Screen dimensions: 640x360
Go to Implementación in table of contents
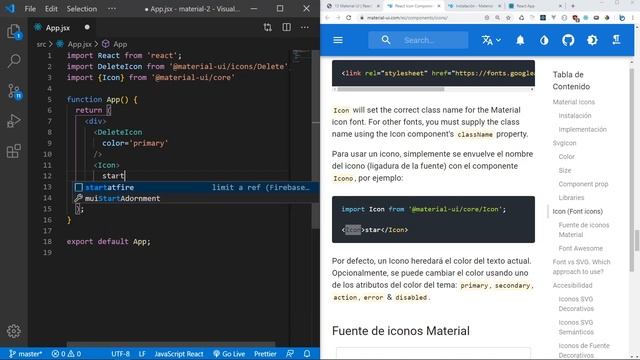click(582, 129)
